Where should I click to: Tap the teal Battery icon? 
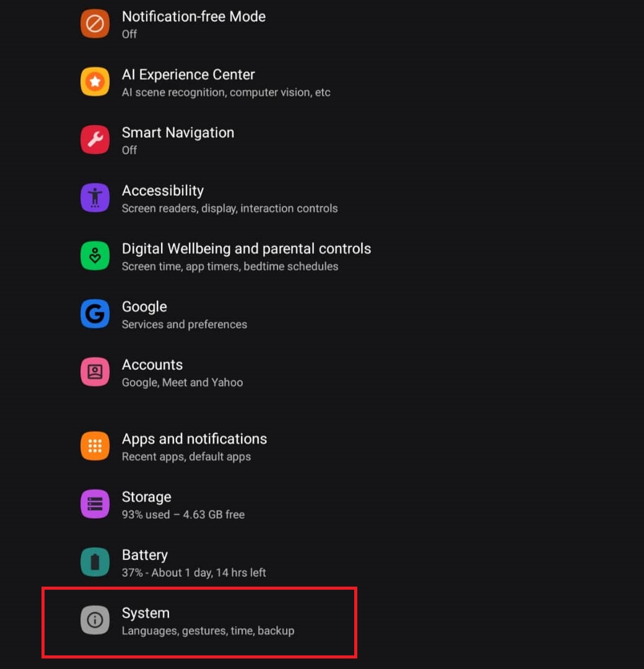(95, 562)
